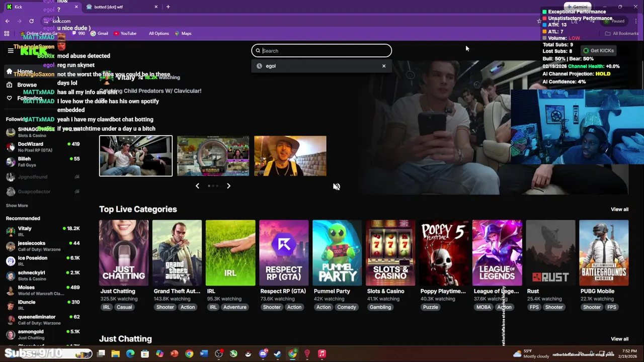Open recommended Vitaly channel in sidebar
644x362 pixels.
43,231
